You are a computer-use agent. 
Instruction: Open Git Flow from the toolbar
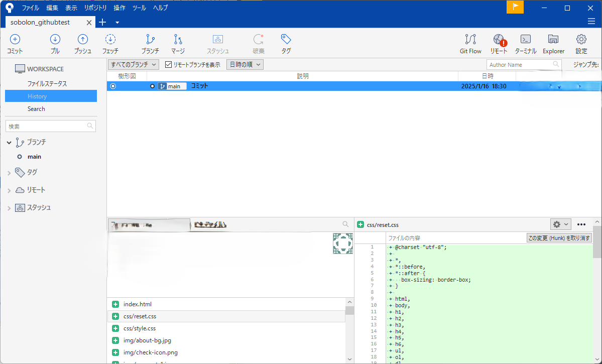(470, 43)
